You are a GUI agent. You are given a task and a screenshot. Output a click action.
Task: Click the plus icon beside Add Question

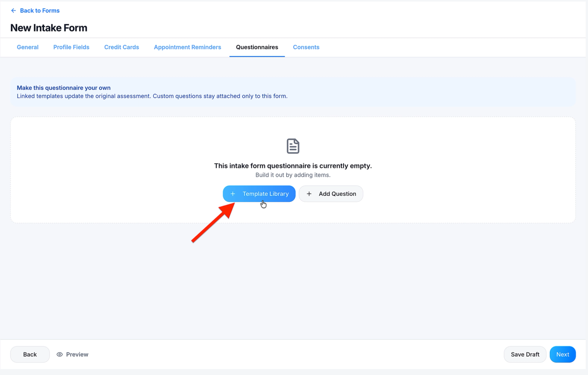[x=309, y=194]
